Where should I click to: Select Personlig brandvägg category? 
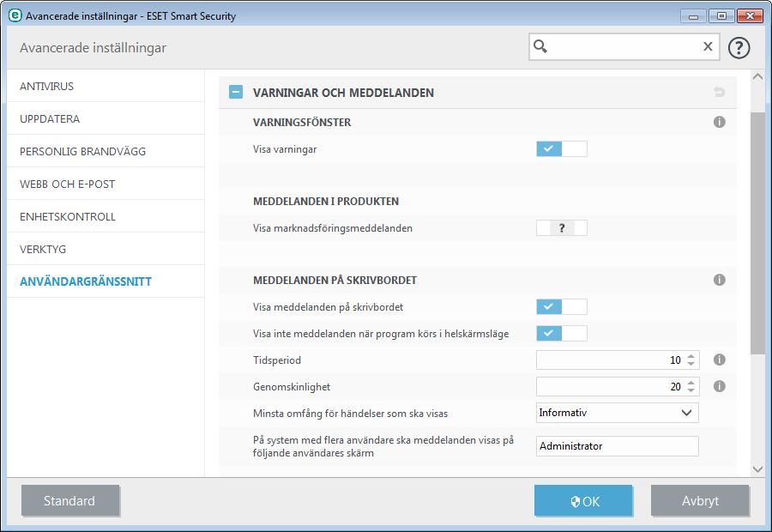(106, 151)
